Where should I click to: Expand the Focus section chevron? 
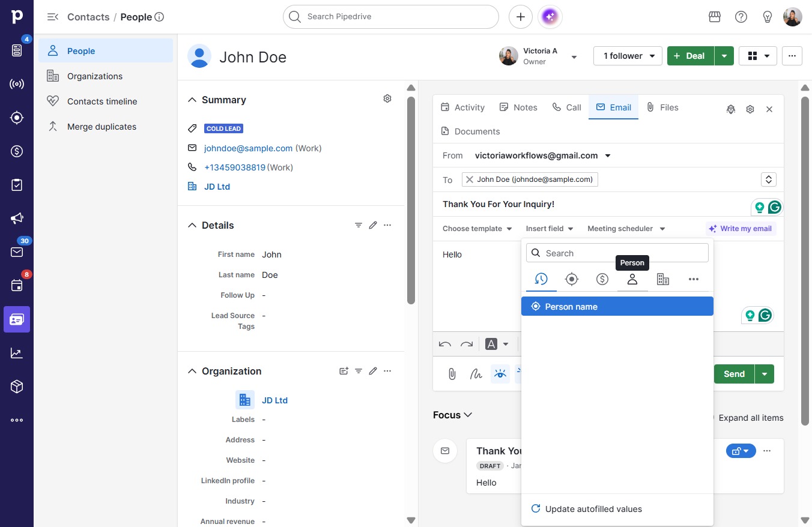coord(468,415)
